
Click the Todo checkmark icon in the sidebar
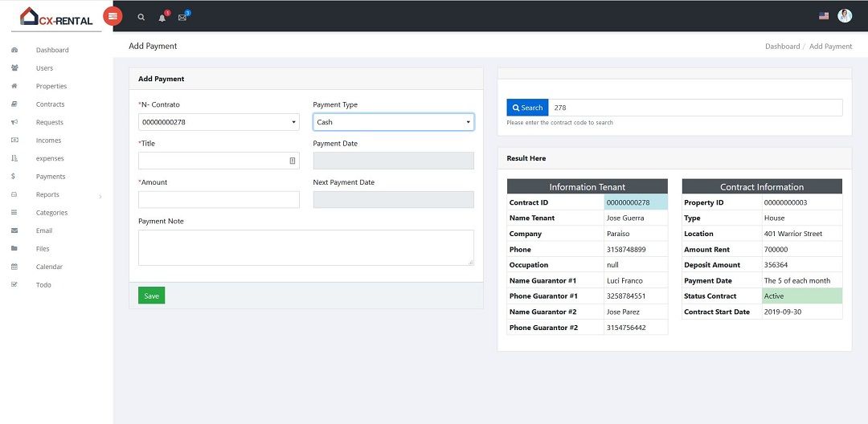pyautogui.click(x=14, y=285)
